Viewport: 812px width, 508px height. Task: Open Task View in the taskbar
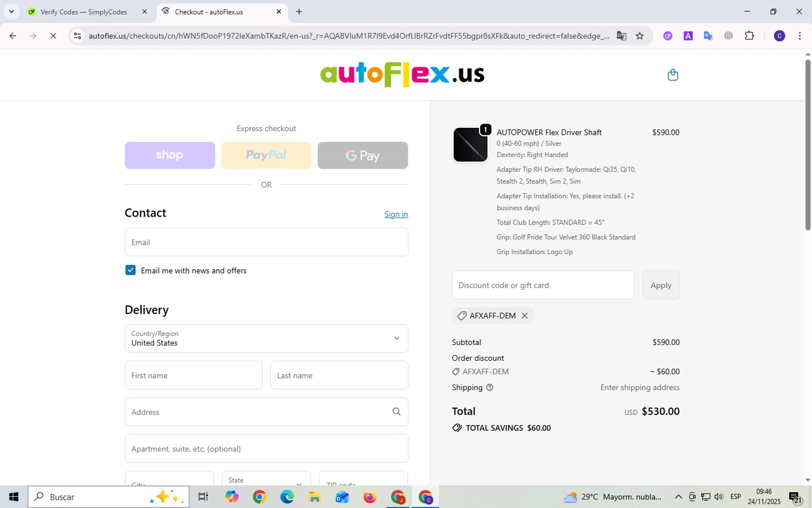(x=203, y=497)
